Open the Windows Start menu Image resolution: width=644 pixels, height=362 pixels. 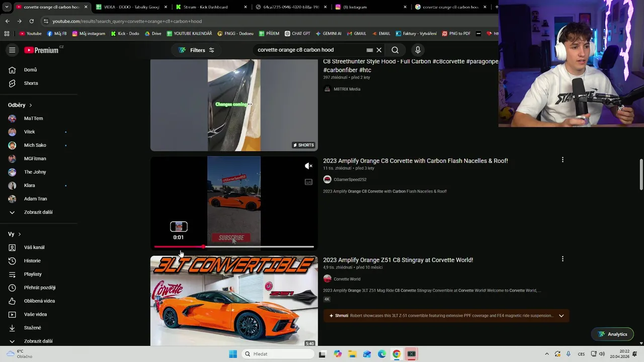click(233, 354)
